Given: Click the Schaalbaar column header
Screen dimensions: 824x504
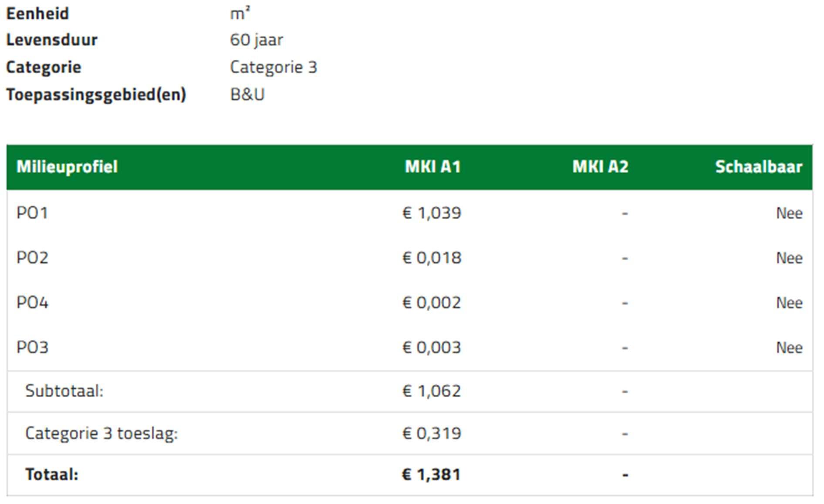Looking at the screenshot, I should tap(759, 167).
